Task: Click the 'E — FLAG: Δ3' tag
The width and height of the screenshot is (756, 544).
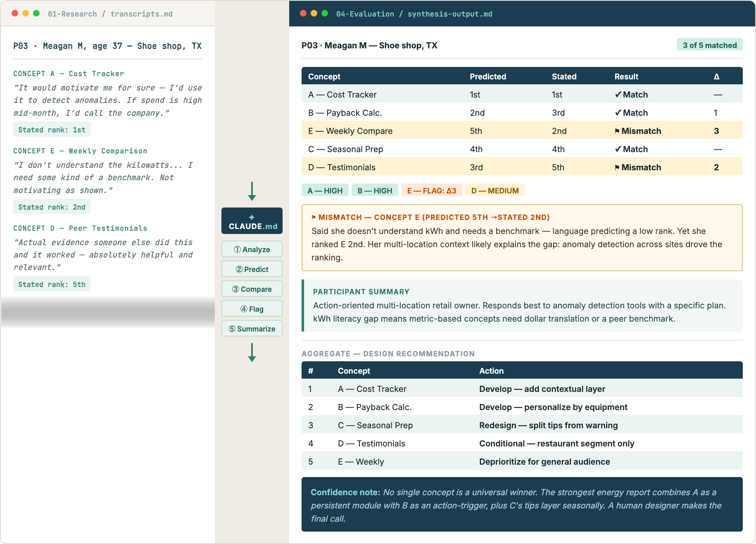Action: tap(432, 191)
